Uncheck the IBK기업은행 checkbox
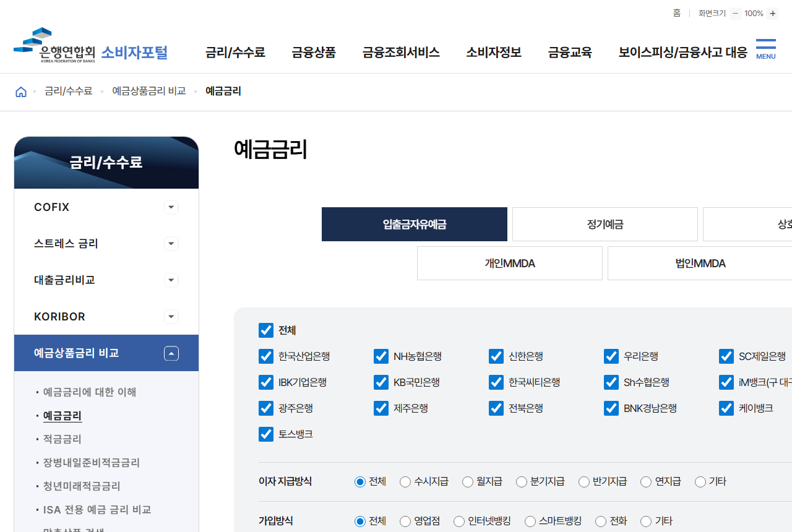The width and height of the screenshot is (792, 532). coord(266,382)
